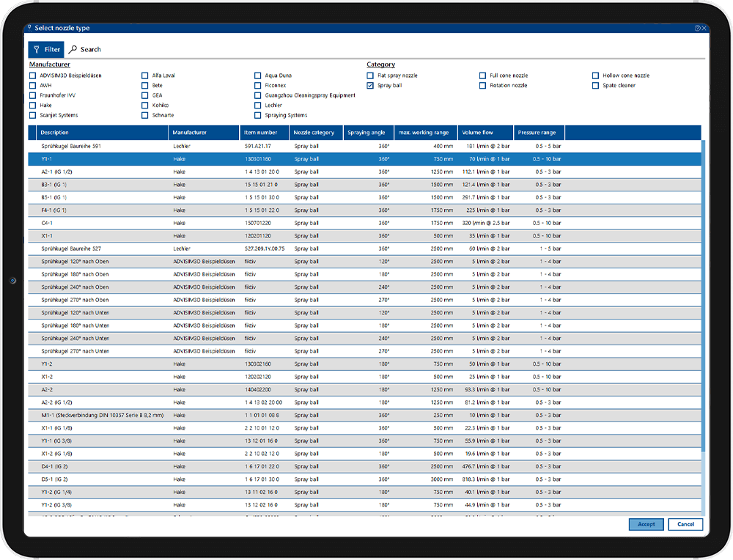Select Sprühkugel 240° nach Oben row
This screenshot has height=560, width=733.
pos(364,287)
